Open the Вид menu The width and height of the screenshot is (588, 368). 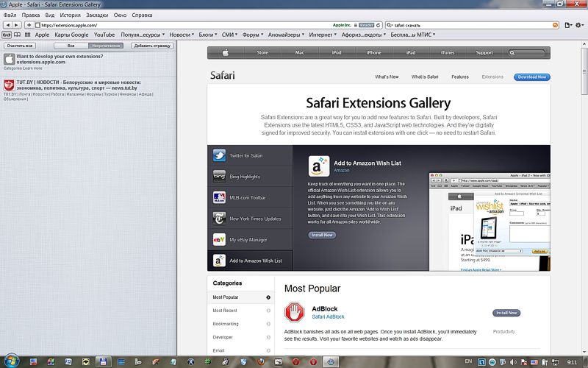(x=50, y=15)
